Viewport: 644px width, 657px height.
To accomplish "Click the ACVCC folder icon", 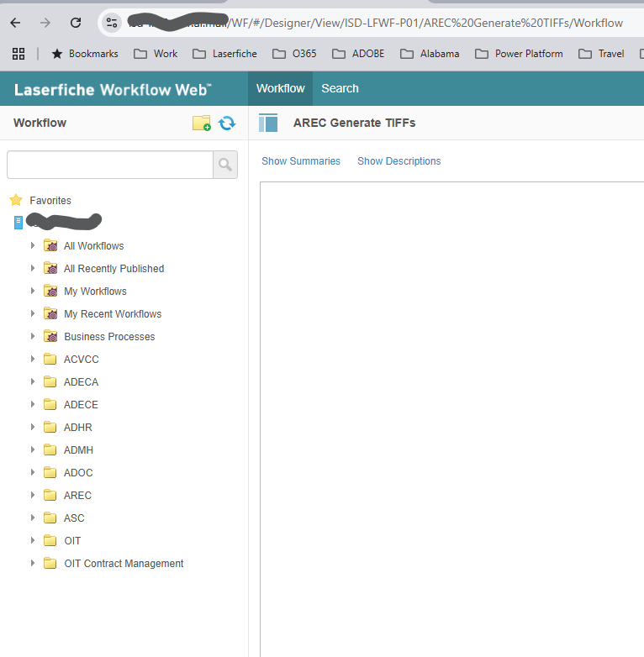I will pos(50,359).
